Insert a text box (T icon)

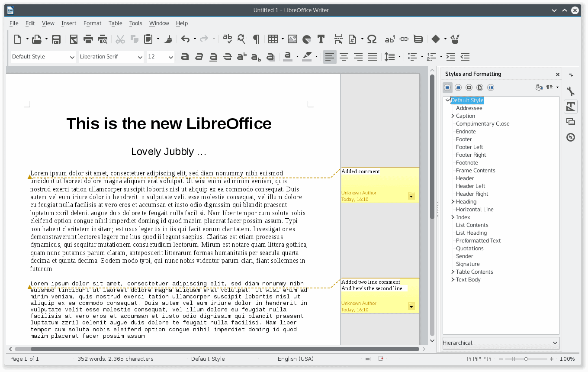click(321, 39)
